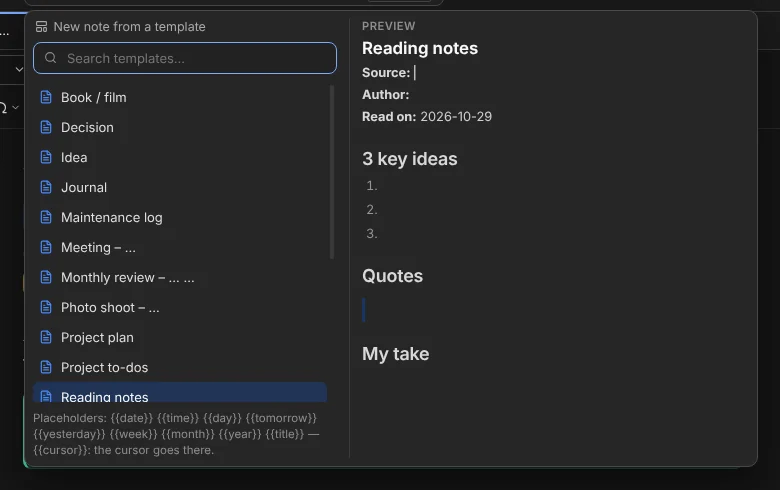Click the document icon next to Photo shoot
The image size is (780, 490).
(46, 307)
